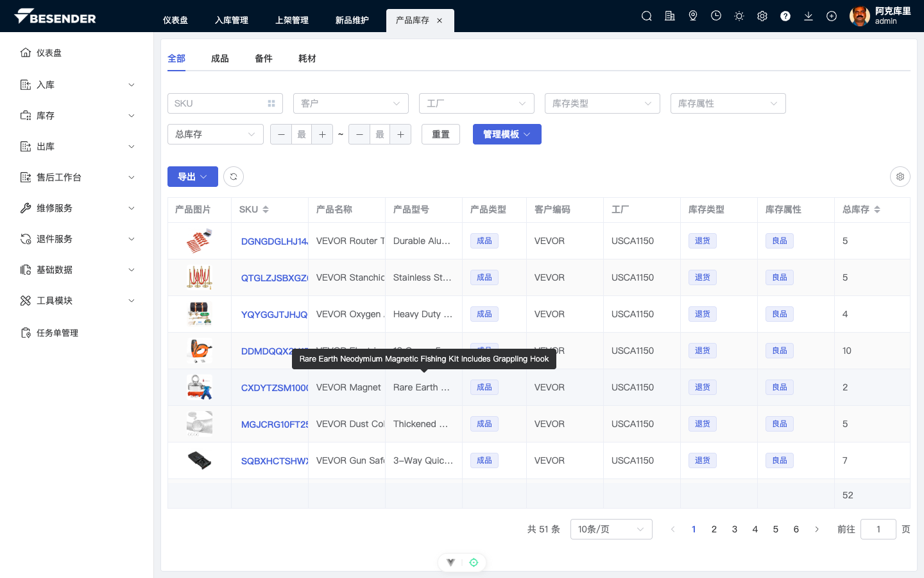
Task: Click the grid icon inside SKU field
Action: tap(271, 103)
